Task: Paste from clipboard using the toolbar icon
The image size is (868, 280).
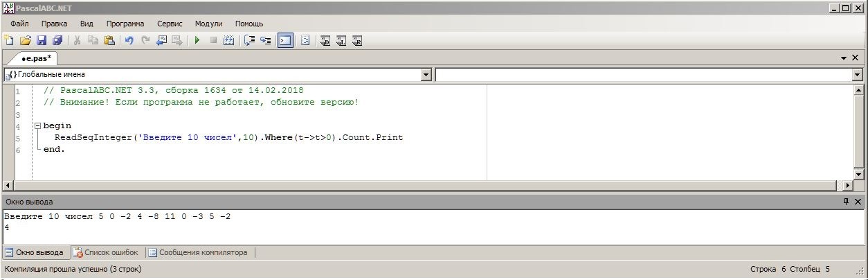Action: tap(109, 41)
